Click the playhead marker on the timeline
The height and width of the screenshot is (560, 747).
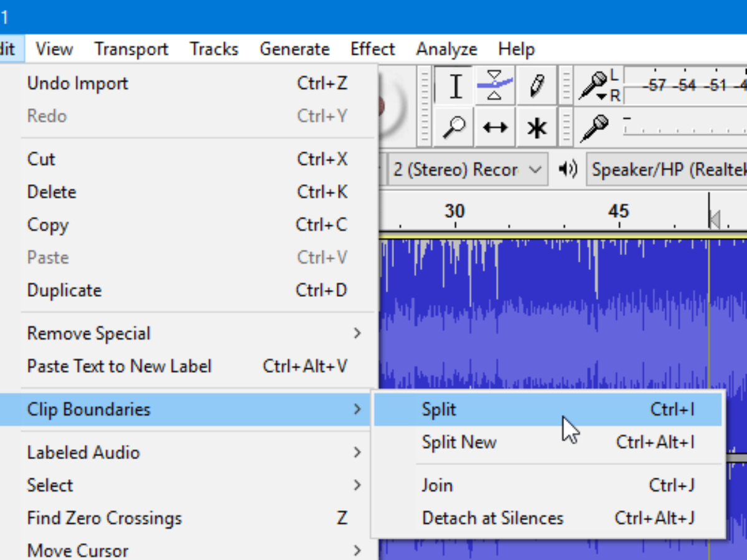tap(714, 218)
